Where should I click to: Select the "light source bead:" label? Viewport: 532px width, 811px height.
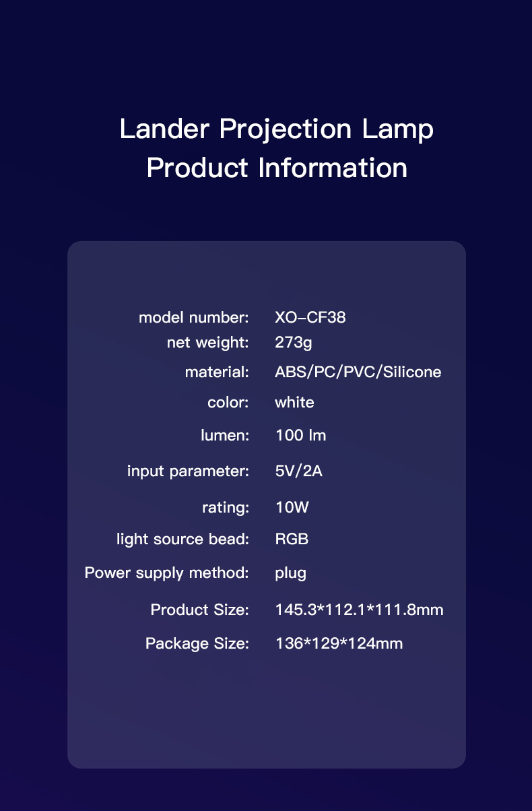[x=182, y=540]
